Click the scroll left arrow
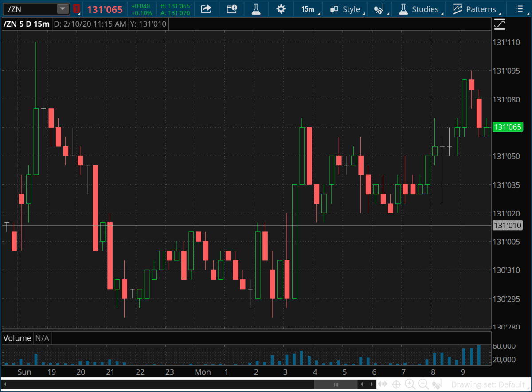532x392 pixels. click(362, 384)
